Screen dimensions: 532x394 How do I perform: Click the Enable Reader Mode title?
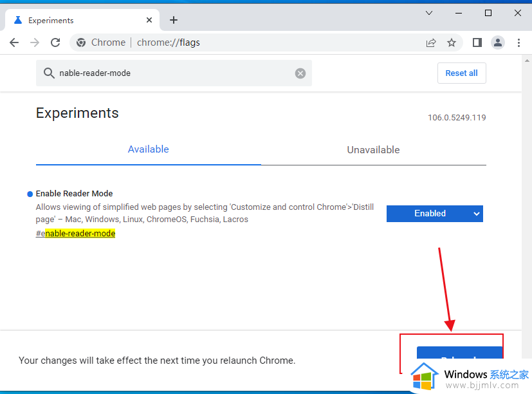coord(75,194)
